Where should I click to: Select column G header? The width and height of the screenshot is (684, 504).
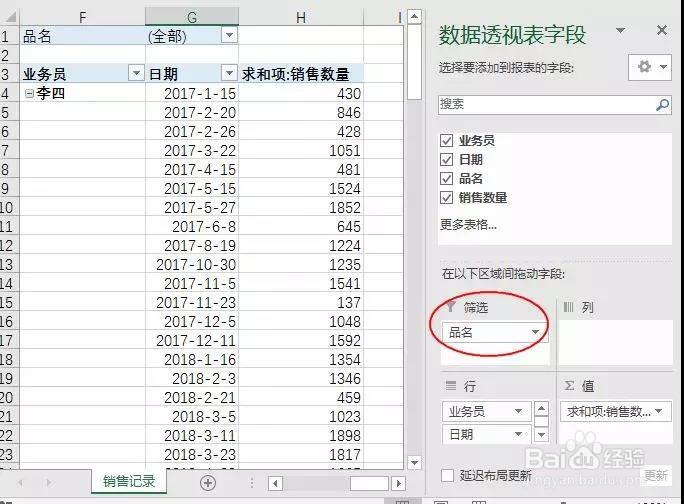[x=192, y=17]
